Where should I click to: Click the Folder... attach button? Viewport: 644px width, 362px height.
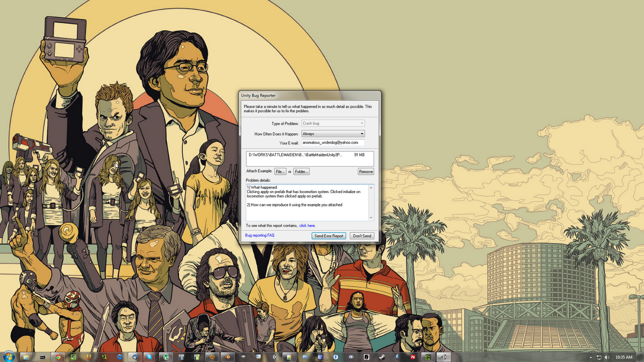[x=301, y=172]
